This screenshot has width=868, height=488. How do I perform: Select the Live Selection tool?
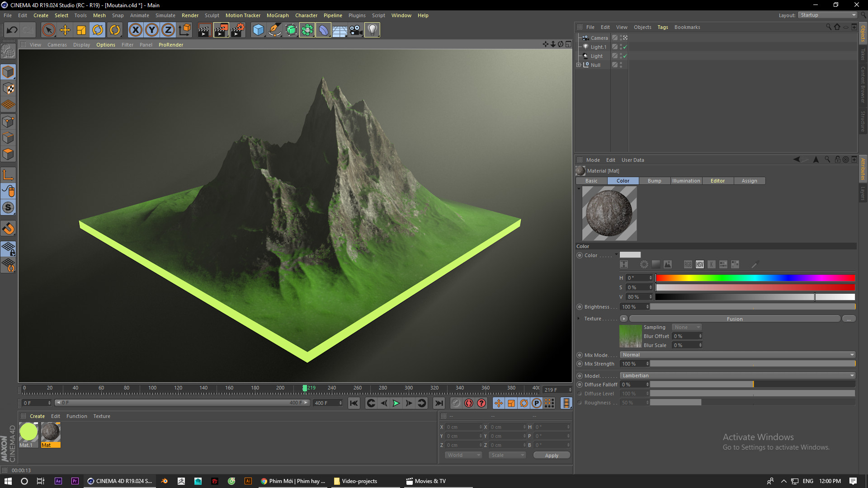click(x=48, y=30)
